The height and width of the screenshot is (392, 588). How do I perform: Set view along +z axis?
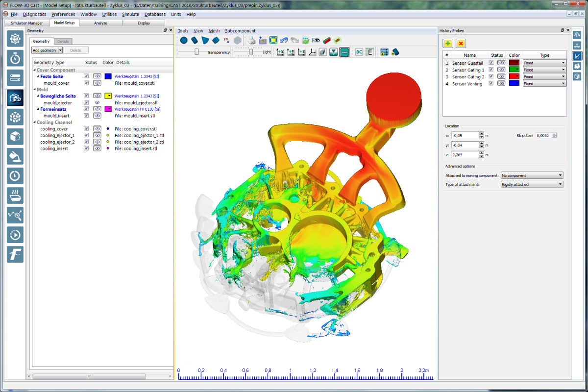pyautogui.click(x=302, y=52)
